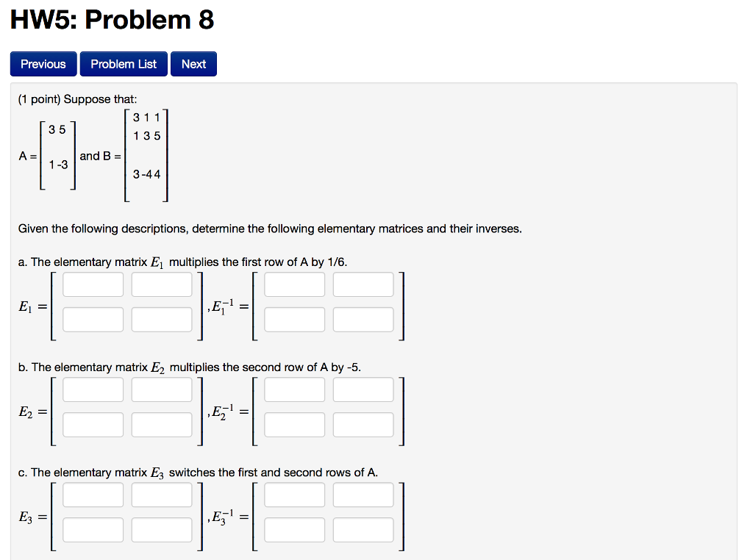Click the top-right entry field of matrix E1

[161, 284]
